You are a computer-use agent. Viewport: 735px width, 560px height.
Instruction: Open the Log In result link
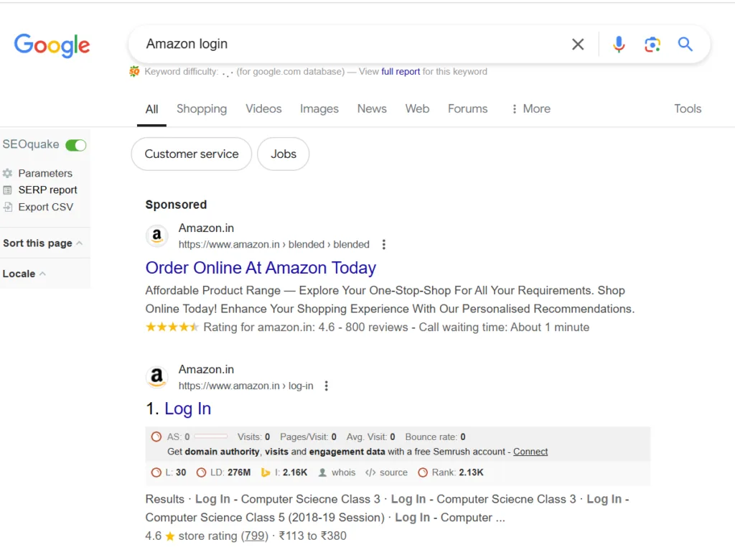pyautogui.click(x=187, y=409)
